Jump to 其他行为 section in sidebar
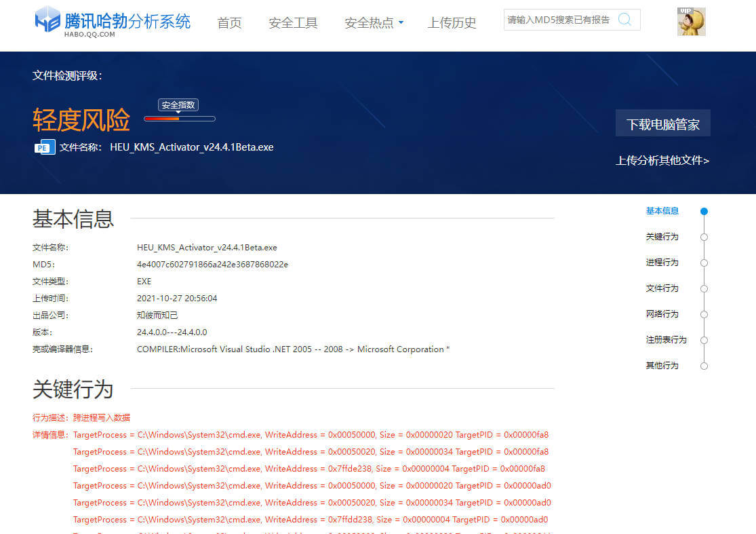 pyautogui.click(x=662, y=366)
